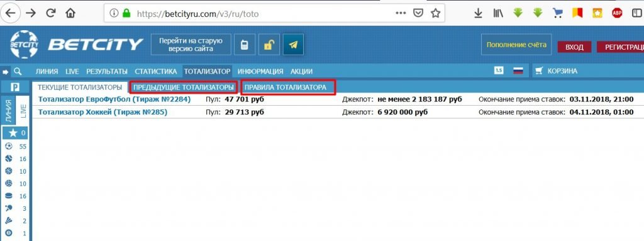
Task: Save page to Pocket
Action: [418, 13]
